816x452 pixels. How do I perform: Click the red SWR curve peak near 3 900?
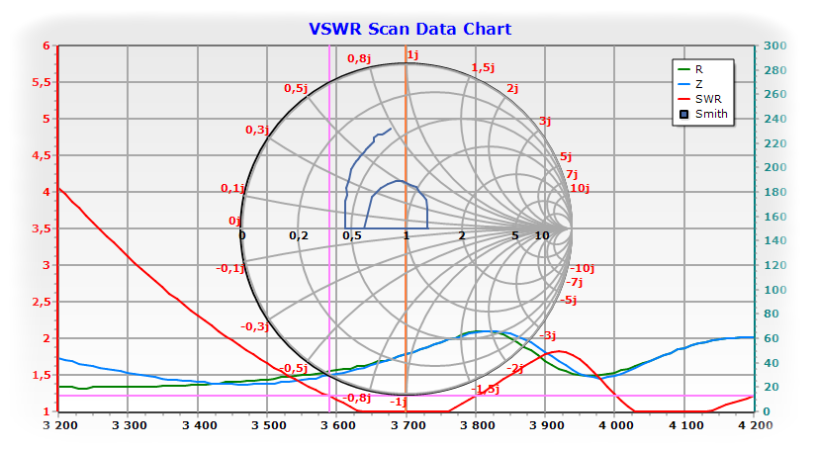coord(559,352)
